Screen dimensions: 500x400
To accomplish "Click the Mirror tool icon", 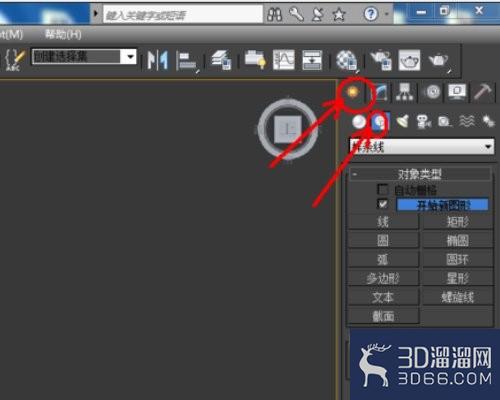I will point(157,60).
